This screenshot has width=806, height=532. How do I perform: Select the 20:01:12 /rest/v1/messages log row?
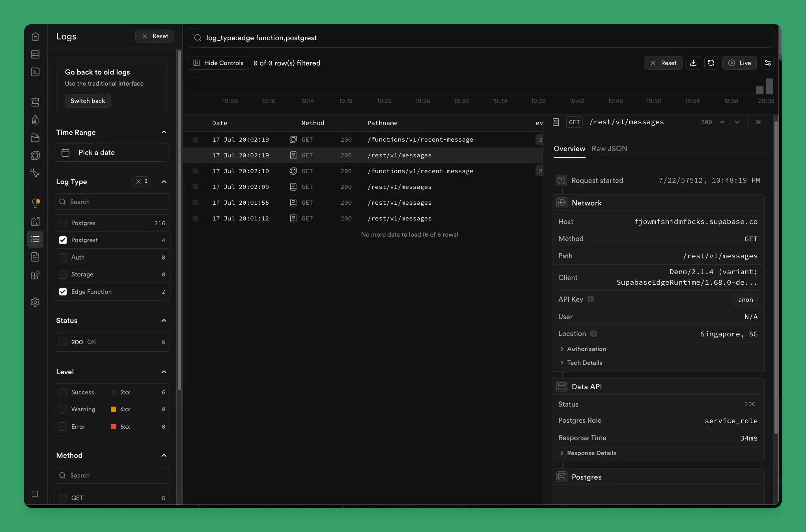coord(363,218)
